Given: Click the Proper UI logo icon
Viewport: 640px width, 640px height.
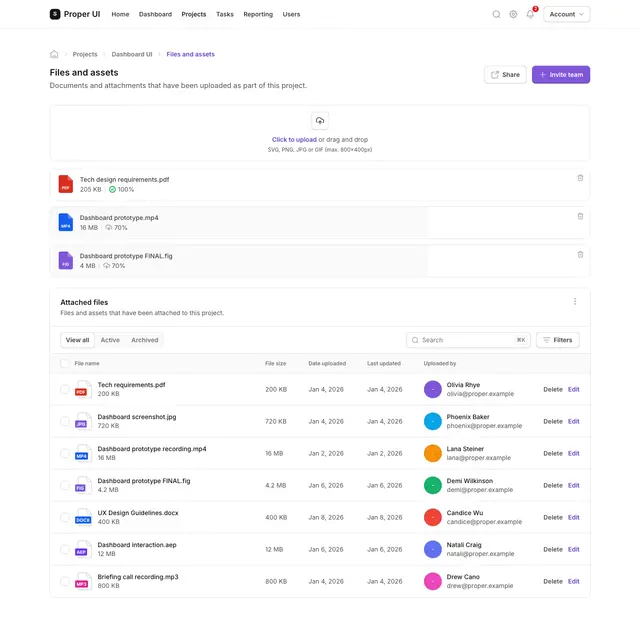Looking at the screenshot, I should [x=55, y=14].
